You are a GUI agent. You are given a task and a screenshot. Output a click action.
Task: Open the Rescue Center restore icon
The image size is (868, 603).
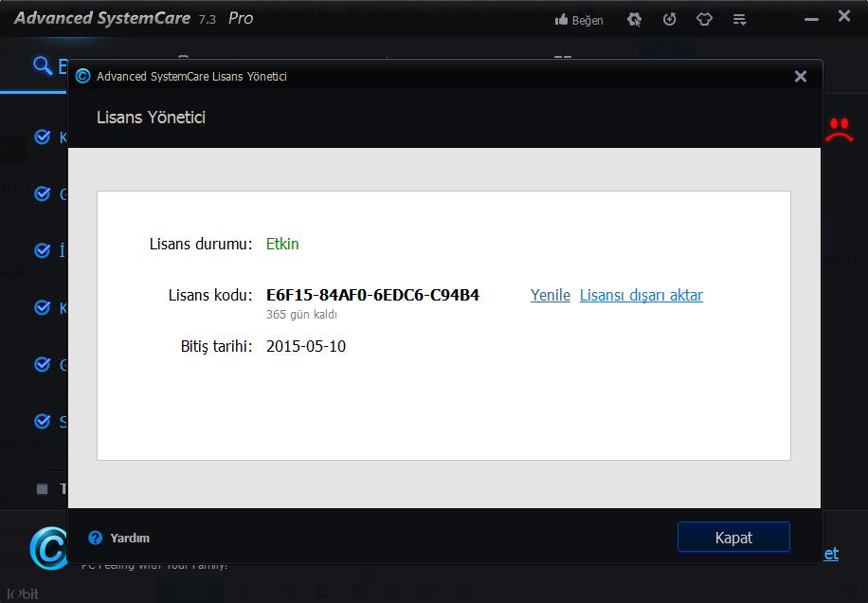pyautogui.click(x=669, y=20)
